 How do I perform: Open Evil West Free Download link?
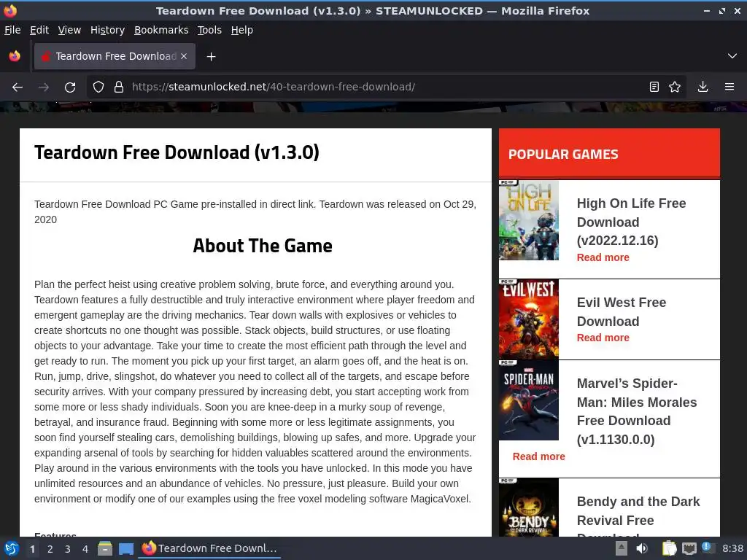click(x=622, y=312)
